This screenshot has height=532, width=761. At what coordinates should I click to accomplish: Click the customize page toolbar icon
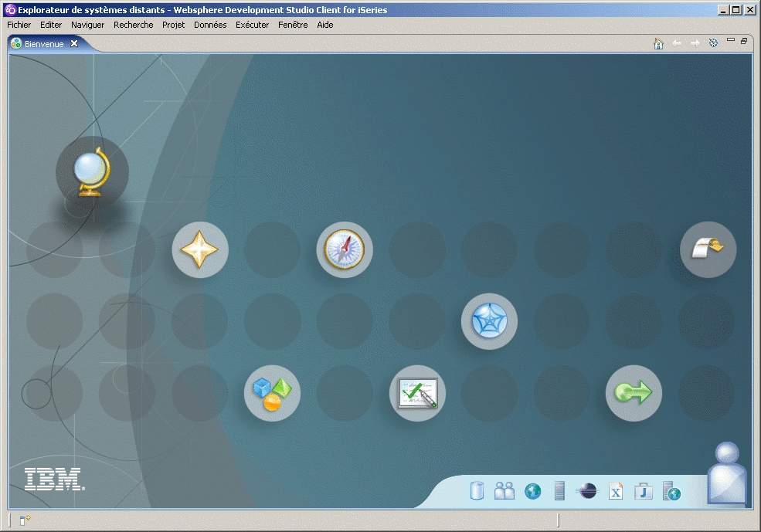tap(713, 43)
